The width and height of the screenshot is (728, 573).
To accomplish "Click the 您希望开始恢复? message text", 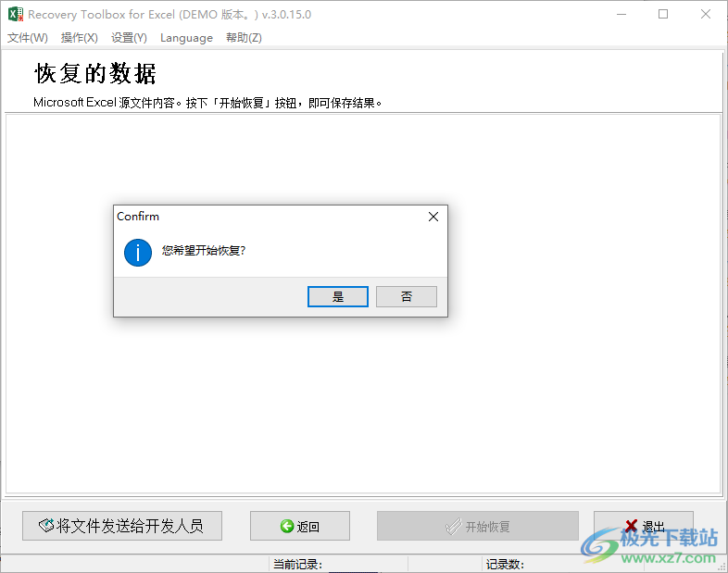I will 204,251.
